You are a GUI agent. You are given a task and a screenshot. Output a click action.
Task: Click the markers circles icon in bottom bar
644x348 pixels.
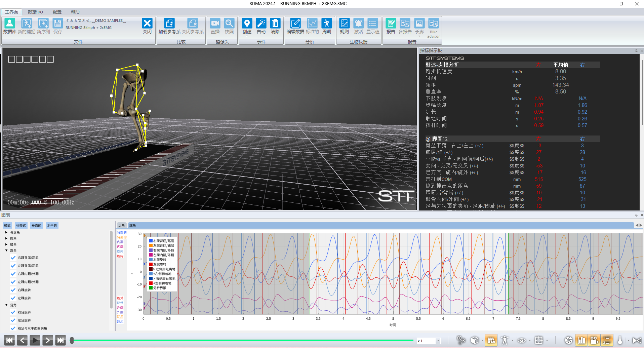pyautogui.click(x=461, y=340)
